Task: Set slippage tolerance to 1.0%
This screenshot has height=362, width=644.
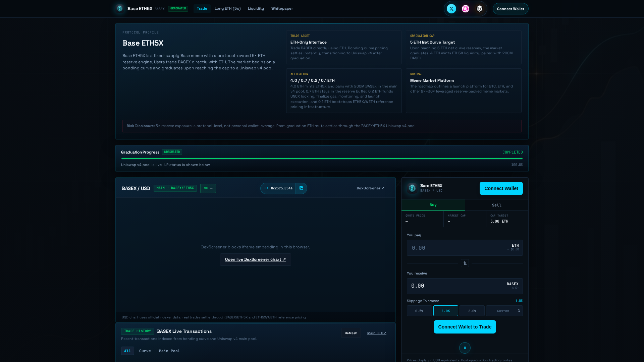Action: 446,311
